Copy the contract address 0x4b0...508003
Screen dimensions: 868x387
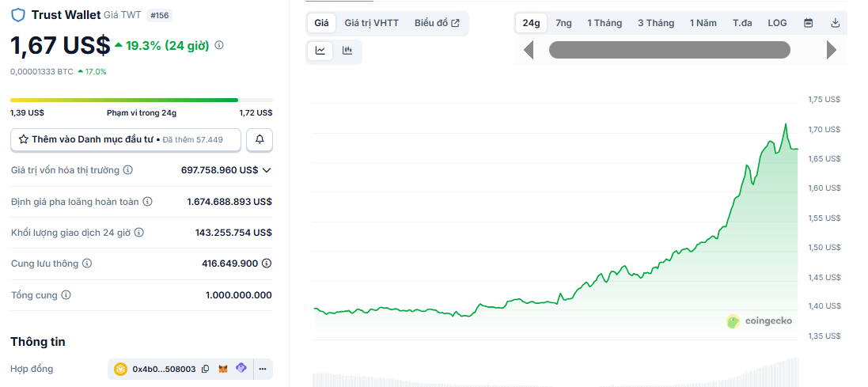(x=206, y=369)
